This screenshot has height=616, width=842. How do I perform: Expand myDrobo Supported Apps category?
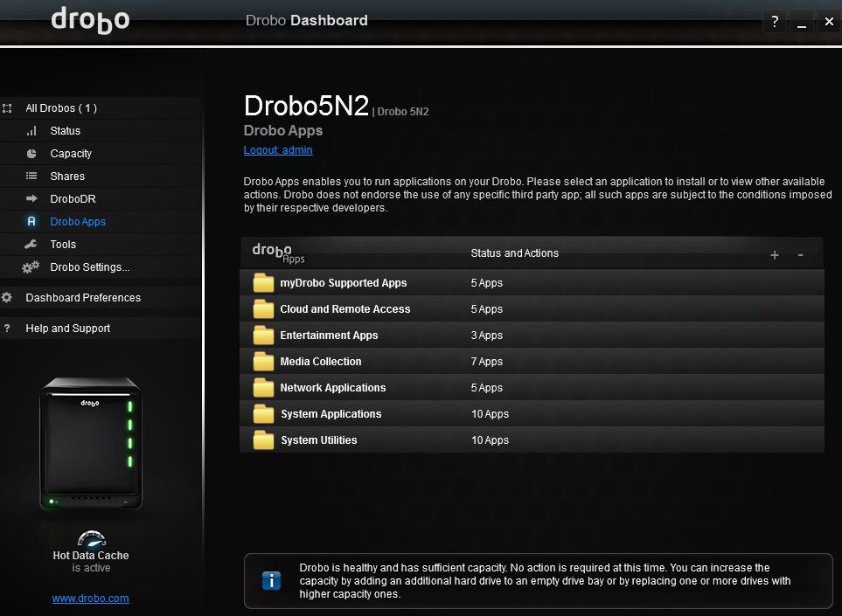[x=532, y=283]
